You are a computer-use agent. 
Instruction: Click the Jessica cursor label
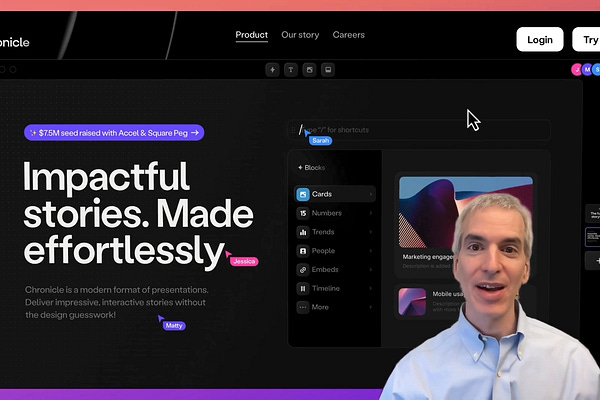click(x=244, y=261)
